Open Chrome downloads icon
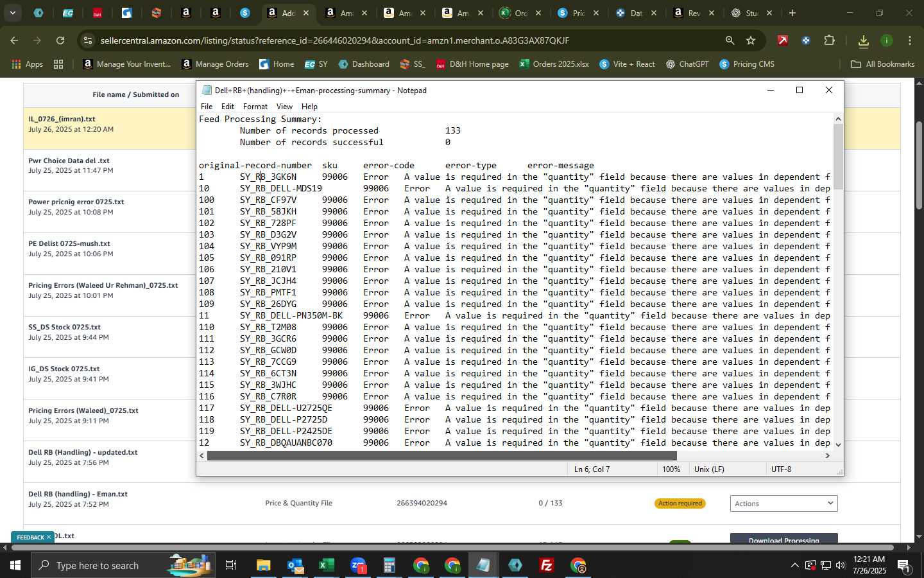Viewport: 924px width, 578px height. (863, 41)
